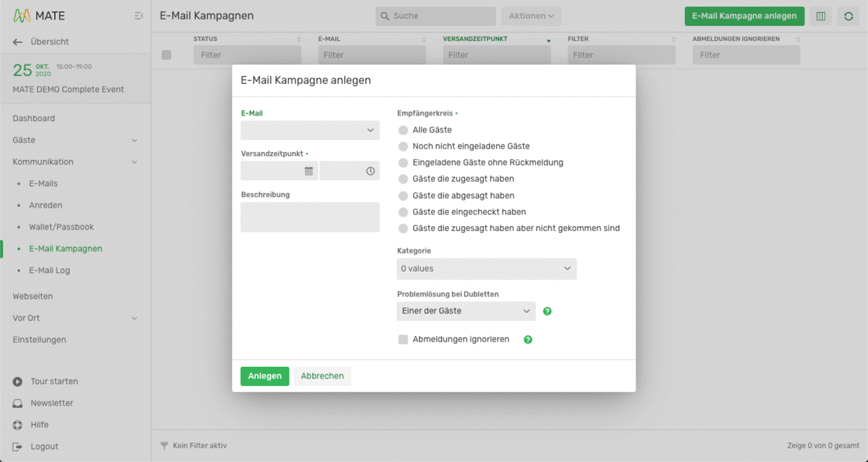868x462 pixels.
Task: Sort by Status column arrows
Action: [x=298, y=39]
